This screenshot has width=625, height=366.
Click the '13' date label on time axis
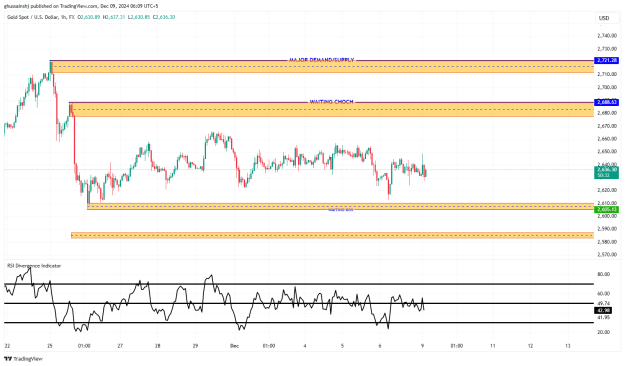tap(568, 346)
